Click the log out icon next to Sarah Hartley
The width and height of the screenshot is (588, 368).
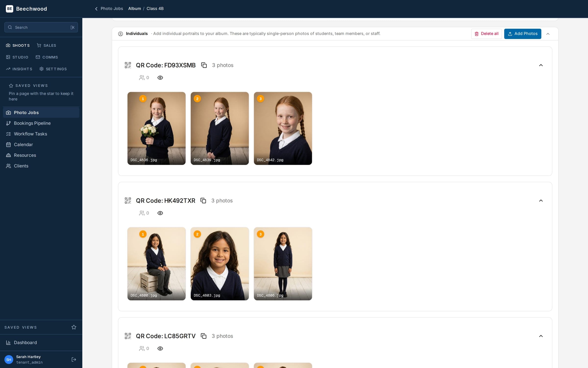point(74,360)
